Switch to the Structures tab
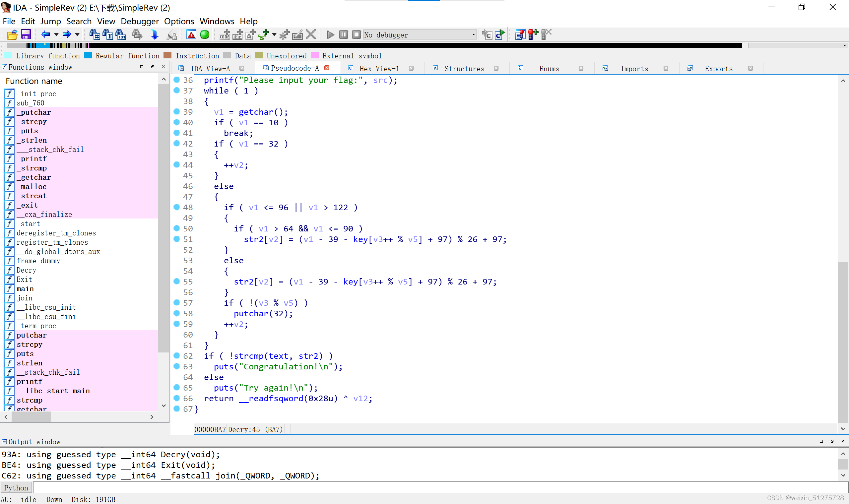849x504 pixels. point(464,69)
